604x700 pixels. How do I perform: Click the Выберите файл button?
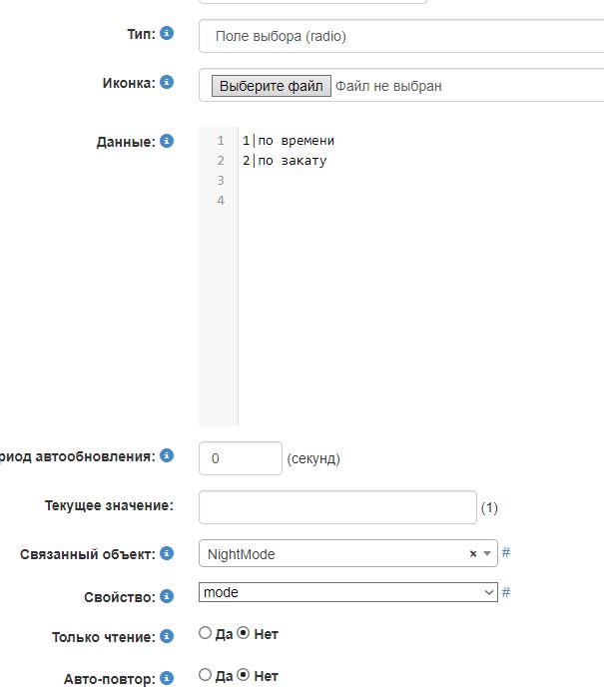coord(271,86)
